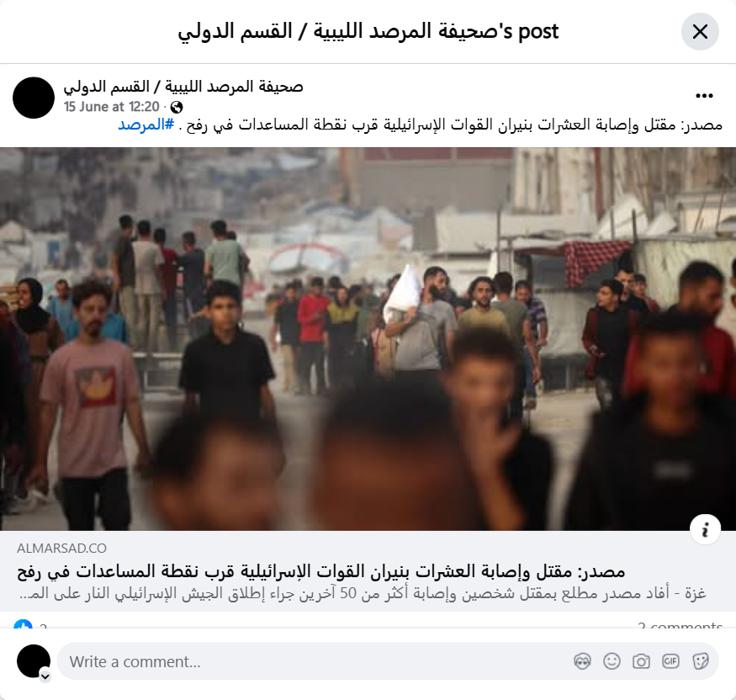
Task: Expand the commenting profile switcher chevron
Action: pos(45,676)
